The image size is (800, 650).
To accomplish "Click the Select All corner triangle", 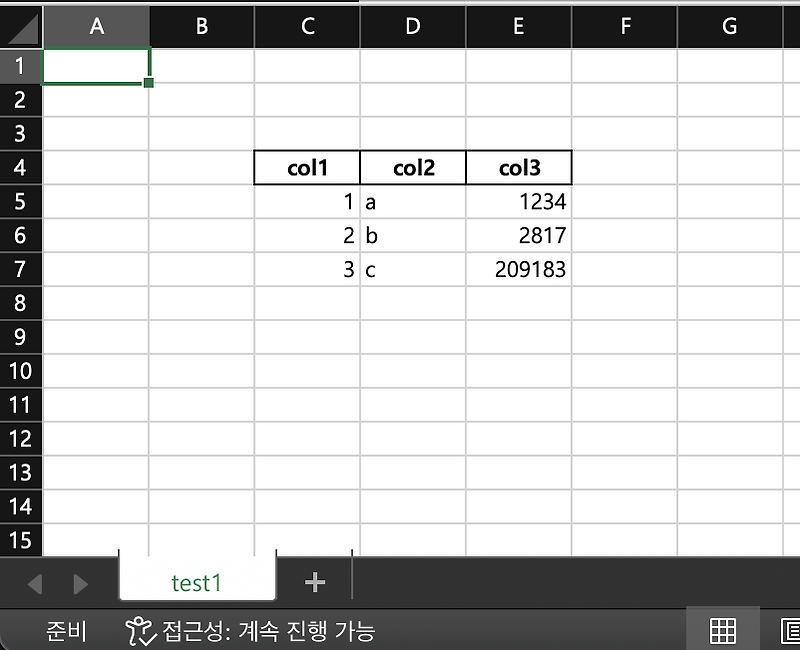I will click(x=22, y=29).
